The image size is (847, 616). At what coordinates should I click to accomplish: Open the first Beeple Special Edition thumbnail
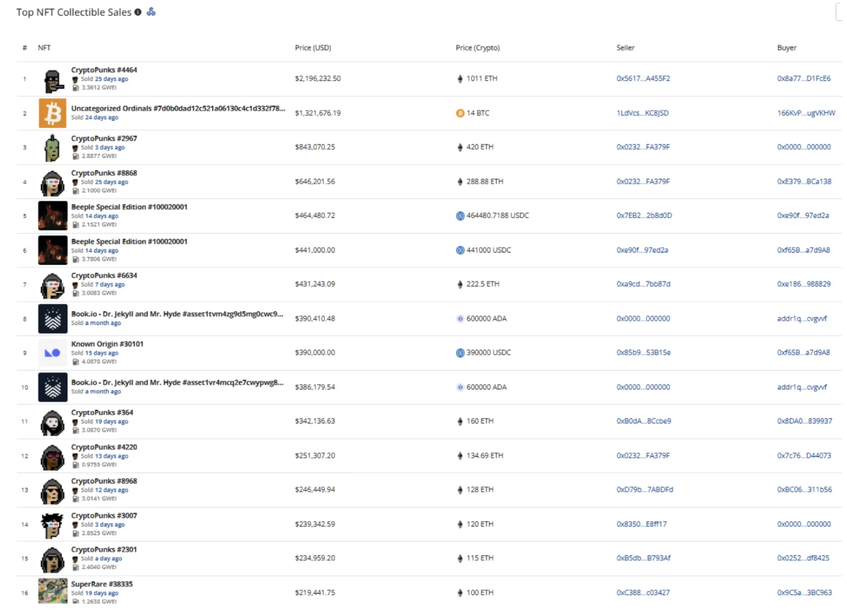52,216
